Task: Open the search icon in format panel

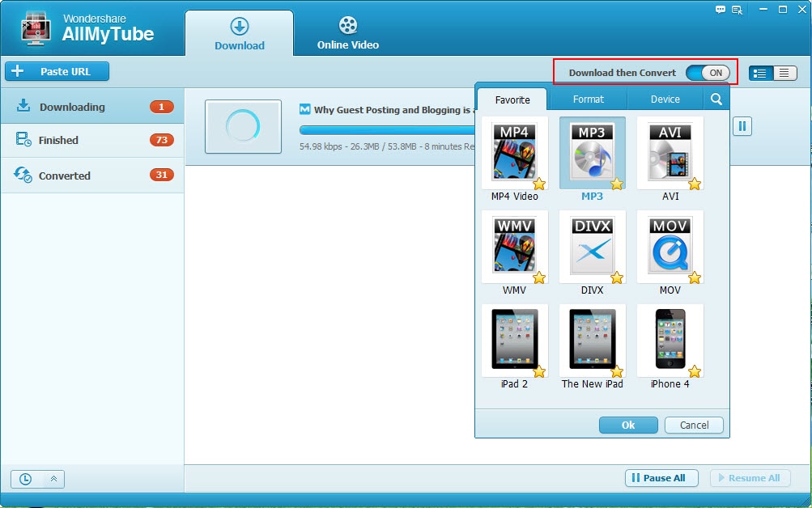Action: [716, 99]
